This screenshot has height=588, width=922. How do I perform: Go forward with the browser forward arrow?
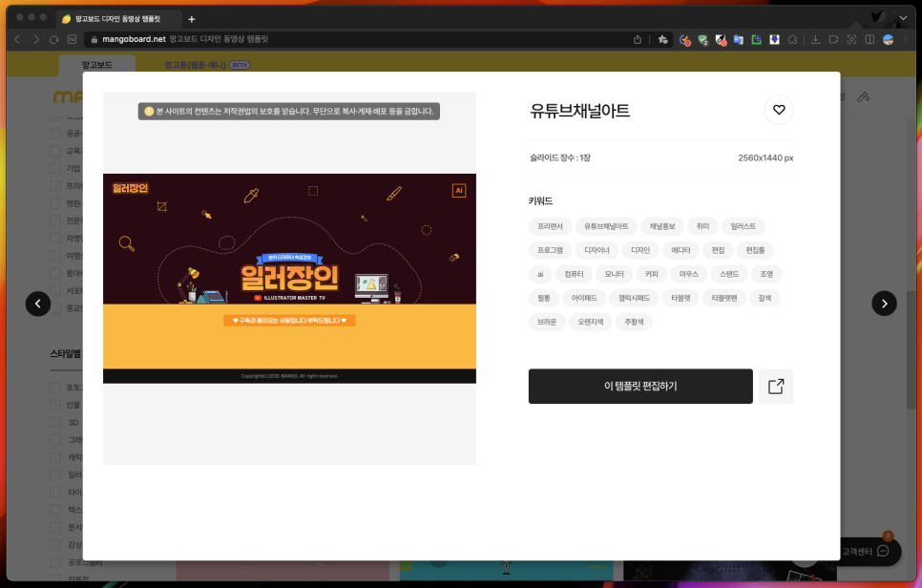tap(36, 39)
